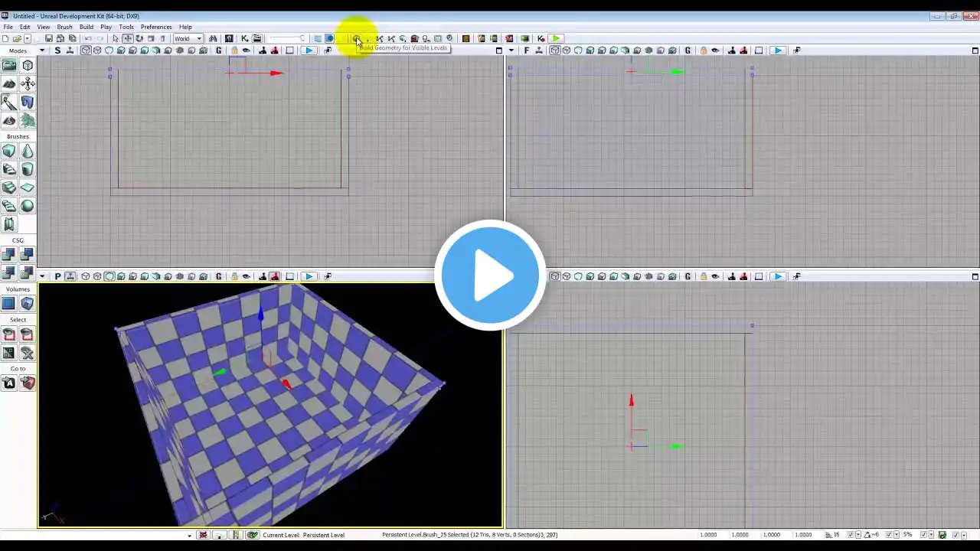Screen dimensions: 980x551
Task: Open the Tools menu
Action: click(126, 27)
